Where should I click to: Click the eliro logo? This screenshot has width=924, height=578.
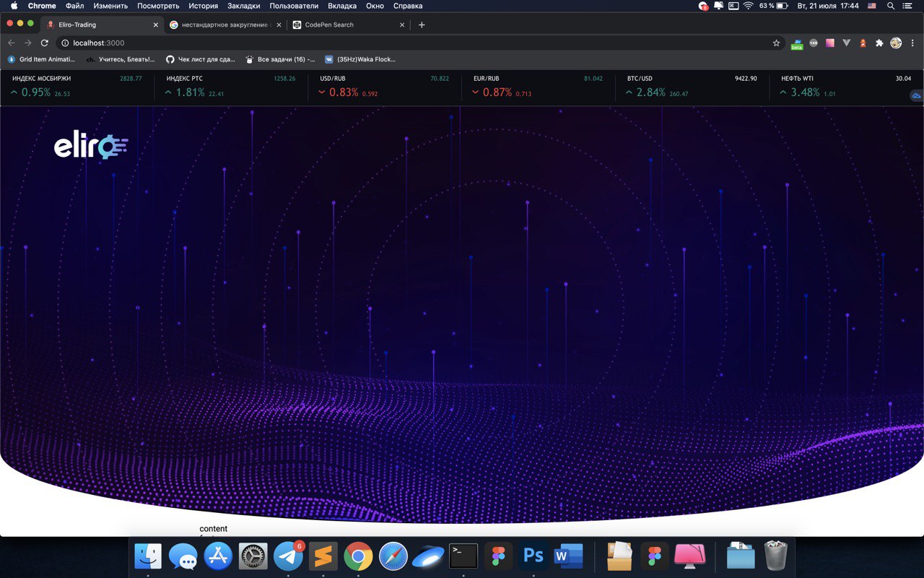[x=91, y=146]
